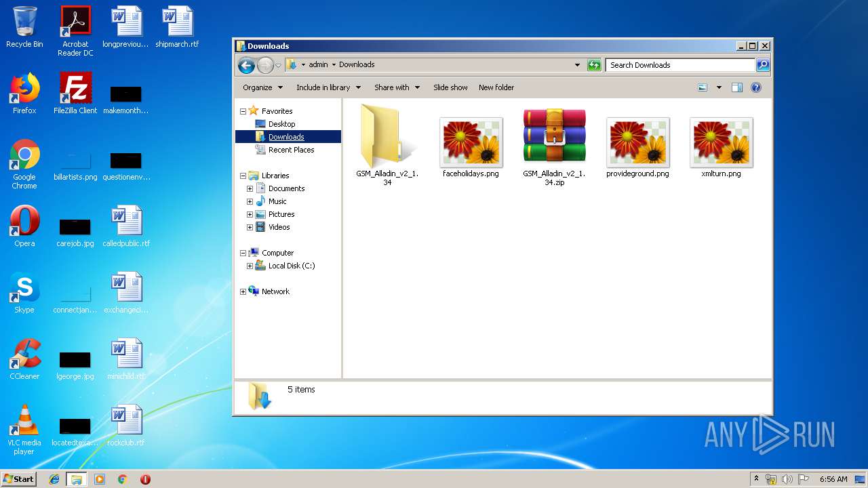Click the Search Downloads field
The image size is (868, 488).
[x=680, y=65]
